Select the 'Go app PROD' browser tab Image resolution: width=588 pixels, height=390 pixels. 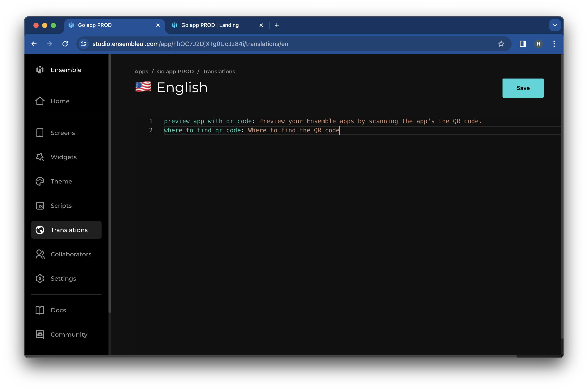95,25
